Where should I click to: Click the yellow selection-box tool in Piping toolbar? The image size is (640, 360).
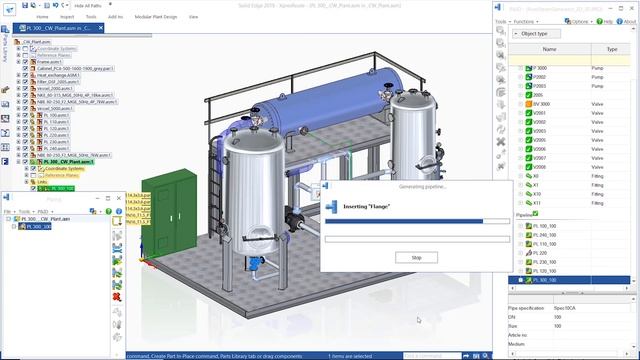pos(117,221)
